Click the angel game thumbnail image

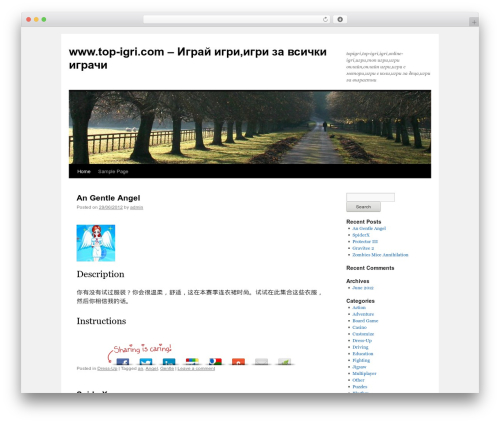coord(96,243)
